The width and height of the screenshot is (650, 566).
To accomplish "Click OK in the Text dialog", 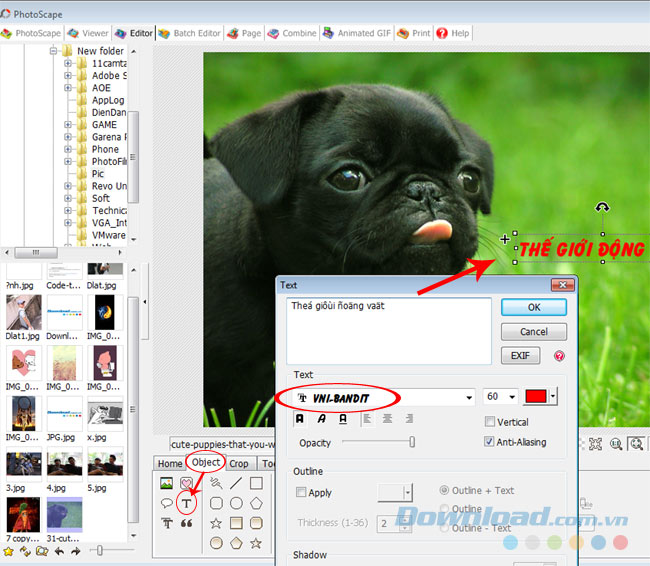I will 533,307.
